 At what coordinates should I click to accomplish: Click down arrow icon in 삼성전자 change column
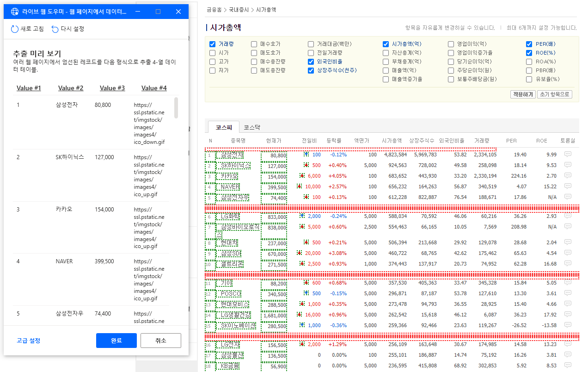[306, 154]
